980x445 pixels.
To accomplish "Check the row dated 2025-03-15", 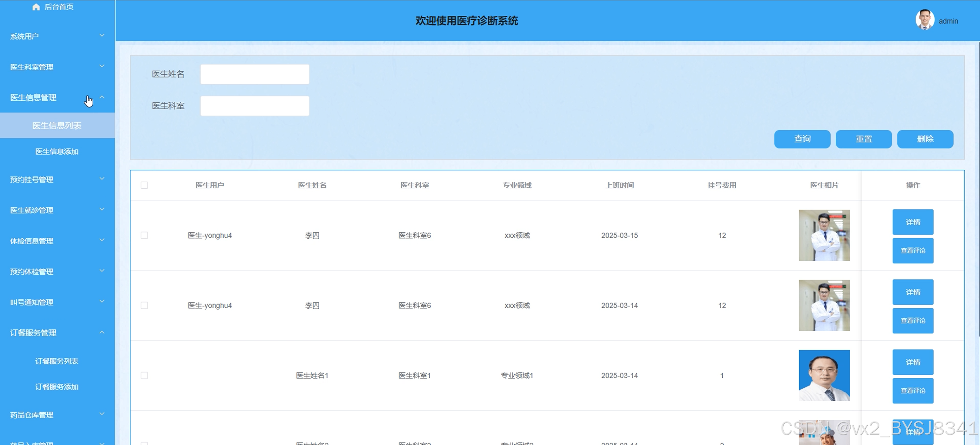I will 144,235.
